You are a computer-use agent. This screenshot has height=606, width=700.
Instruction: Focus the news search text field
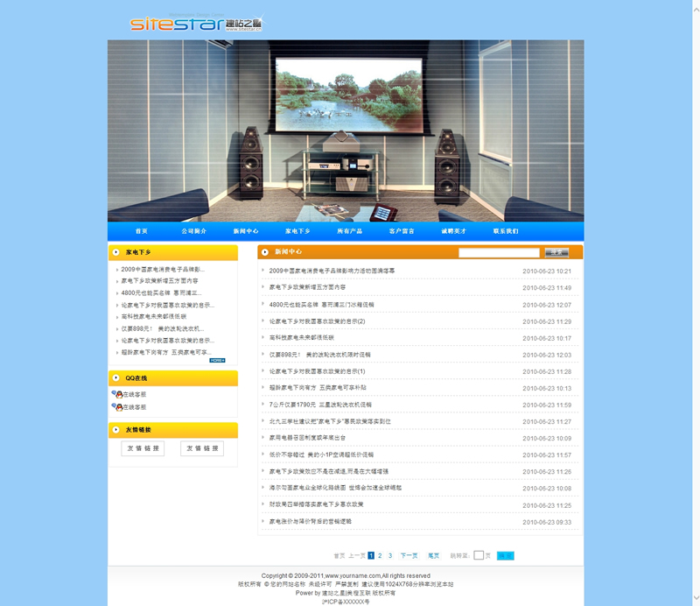pos(499,252)
